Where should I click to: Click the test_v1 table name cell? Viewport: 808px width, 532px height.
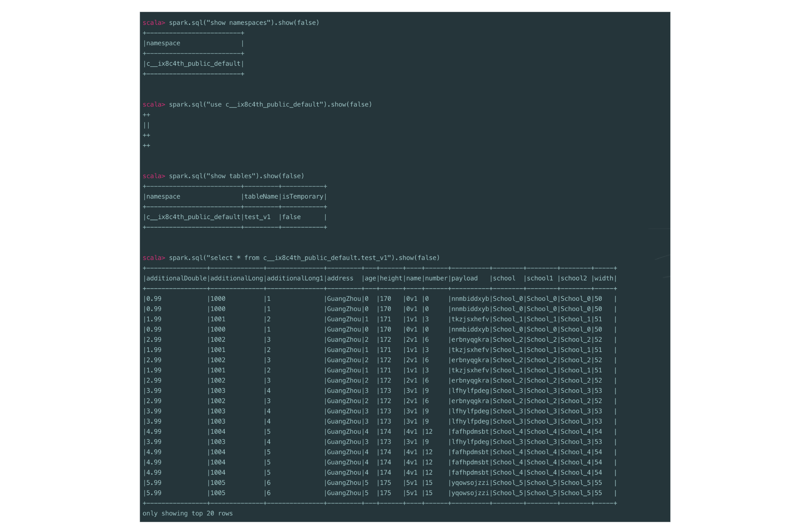tap(258, 217)
